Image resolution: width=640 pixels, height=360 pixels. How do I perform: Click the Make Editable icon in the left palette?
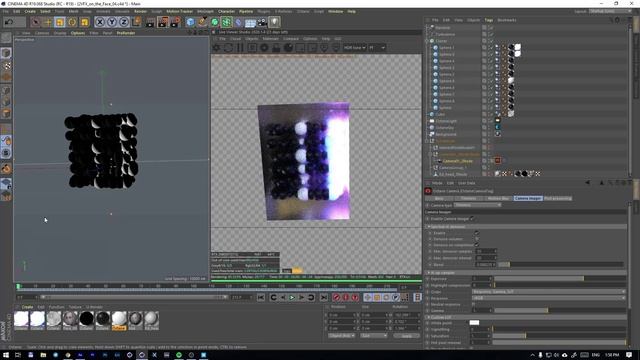click(x=6, y=39)
